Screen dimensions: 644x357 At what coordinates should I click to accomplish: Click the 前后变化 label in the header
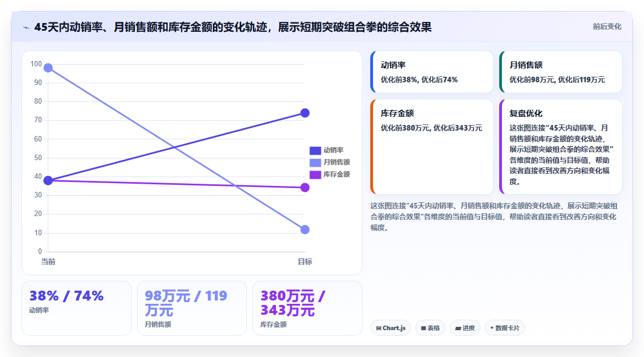tap(607, 27)
